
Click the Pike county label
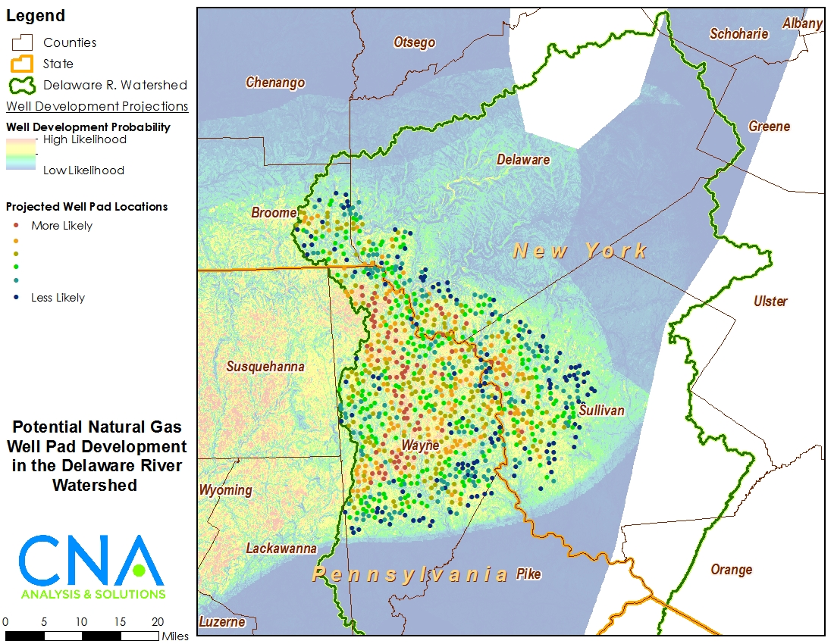[x=528, y=574]
